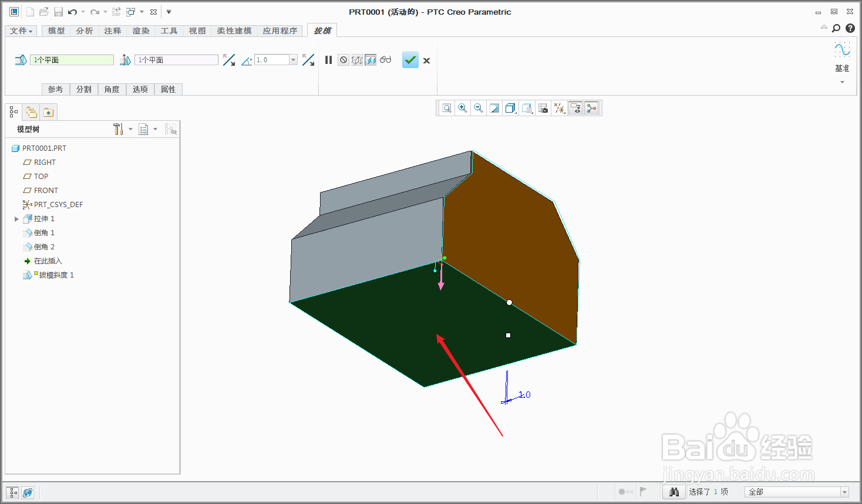This screenshot has height=504, width=862.
Task: Click the Repaint icon
Action: tap(494, 108)
